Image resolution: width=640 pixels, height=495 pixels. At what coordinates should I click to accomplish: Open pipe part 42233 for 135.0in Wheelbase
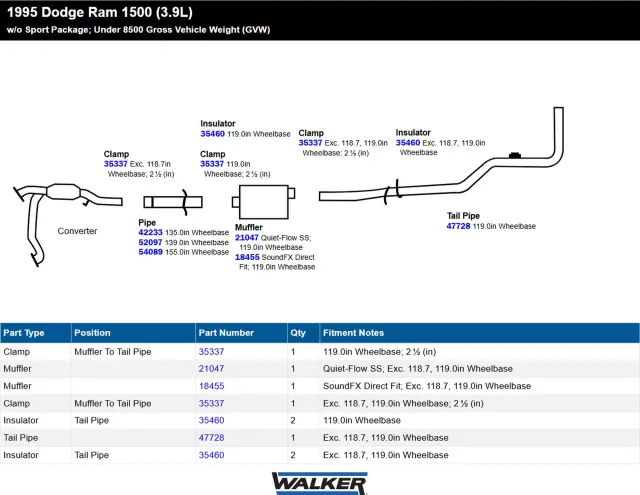[x=150, y=233]
